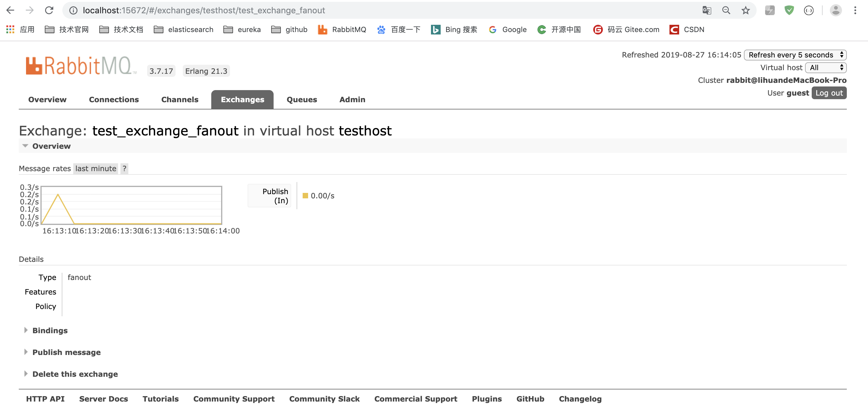Bookmark this page with the star icon
This screenshot has width=868, height=410.
[x=745, y=11]
